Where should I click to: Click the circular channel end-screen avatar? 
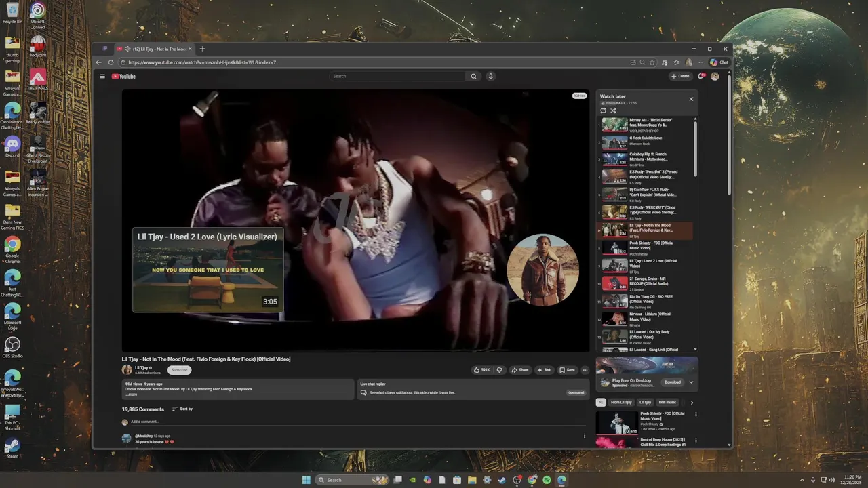tap(542, 270)
